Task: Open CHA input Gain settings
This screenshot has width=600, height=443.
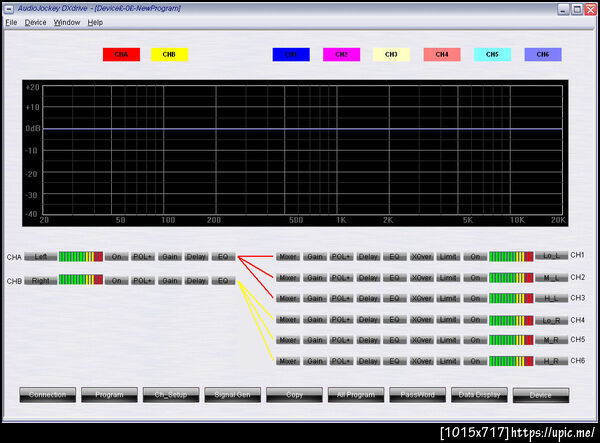Action: point(170,257)
